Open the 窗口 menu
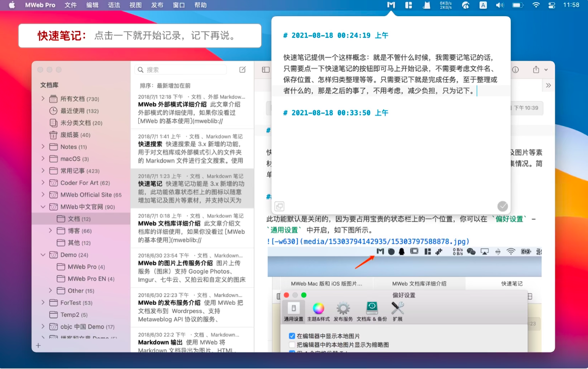 (179, 5)
